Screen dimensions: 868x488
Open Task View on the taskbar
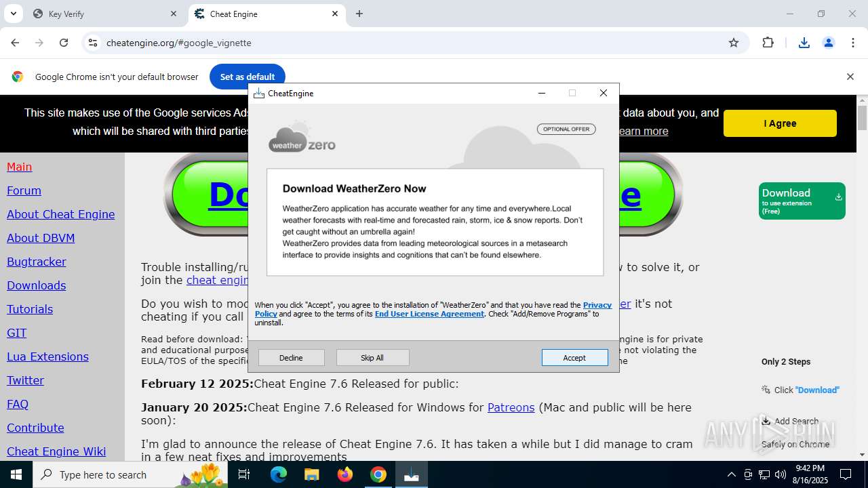click(244, 474)
